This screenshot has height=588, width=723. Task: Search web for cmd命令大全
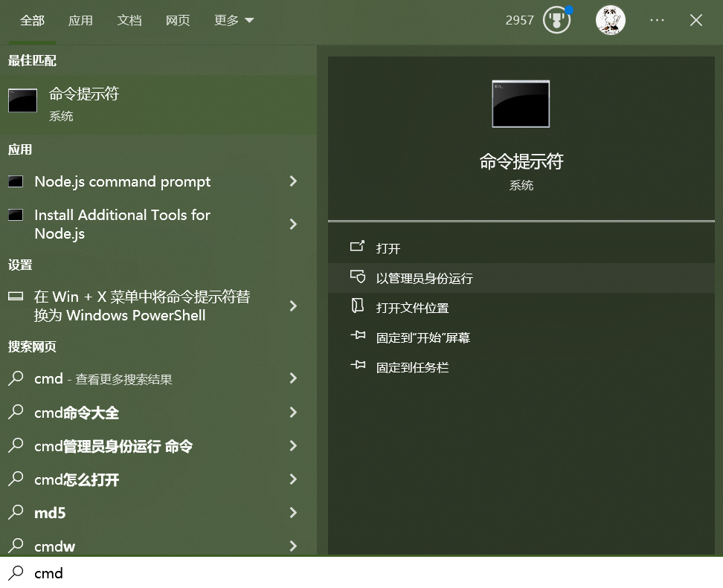(158, 413)
